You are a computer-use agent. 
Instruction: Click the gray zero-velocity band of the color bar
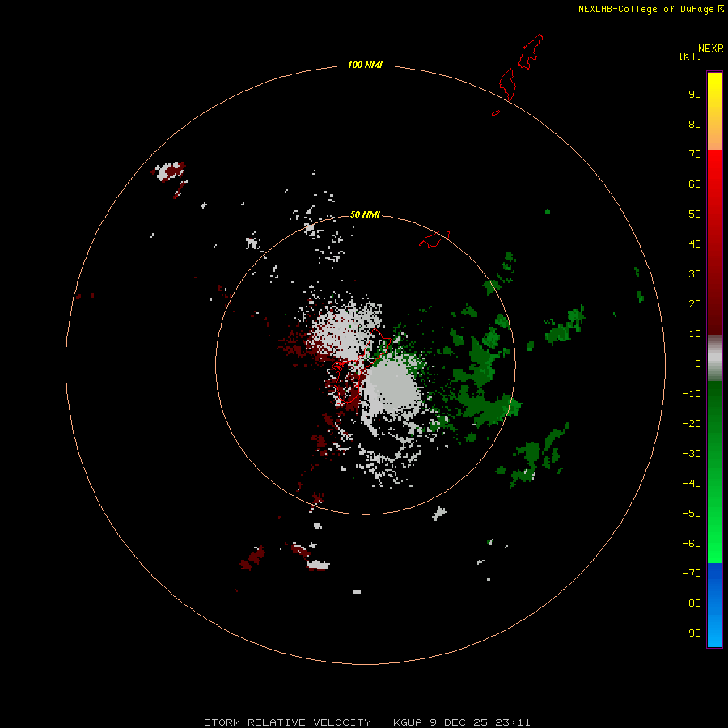(x=714, y=358)
